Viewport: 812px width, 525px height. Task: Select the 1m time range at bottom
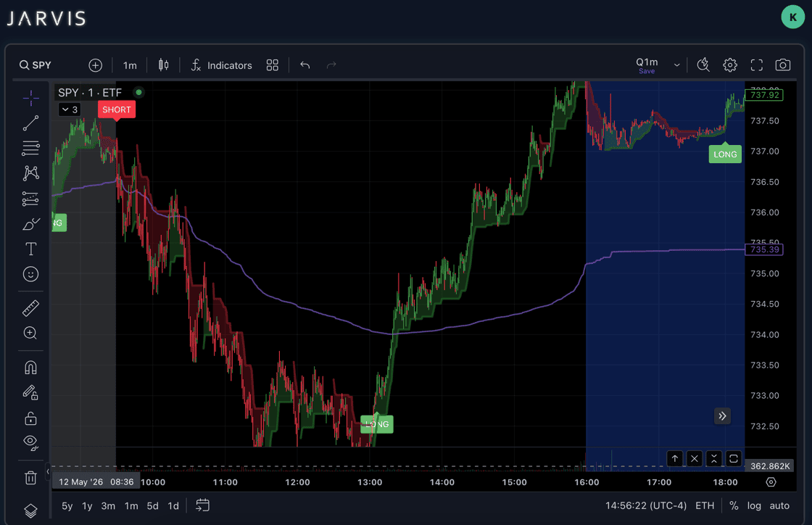(x=131, y=506)
